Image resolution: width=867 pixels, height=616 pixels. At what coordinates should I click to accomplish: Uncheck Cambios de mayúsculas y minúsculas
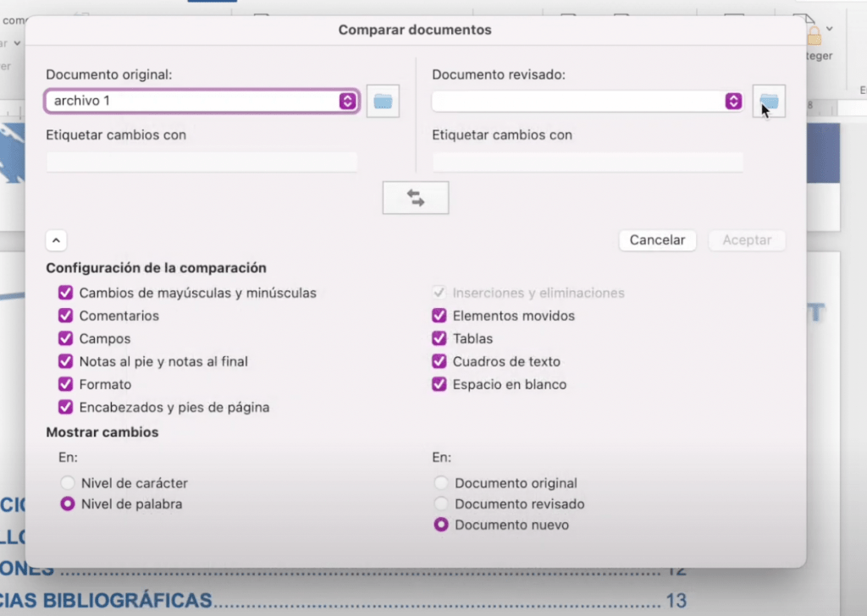pos(65,293)
